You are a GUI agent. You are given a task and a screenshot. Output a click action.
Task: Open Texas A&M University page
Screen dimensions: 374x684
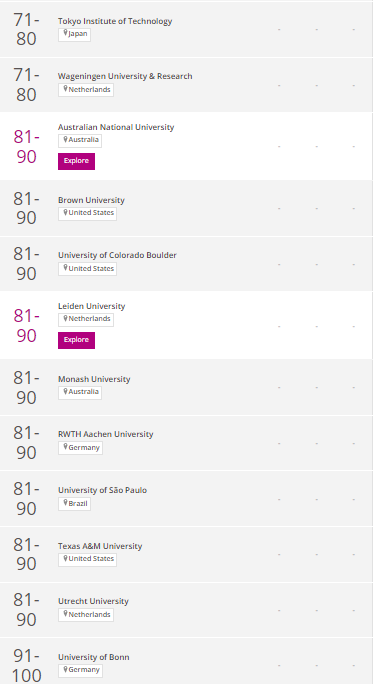click(100, 546)
